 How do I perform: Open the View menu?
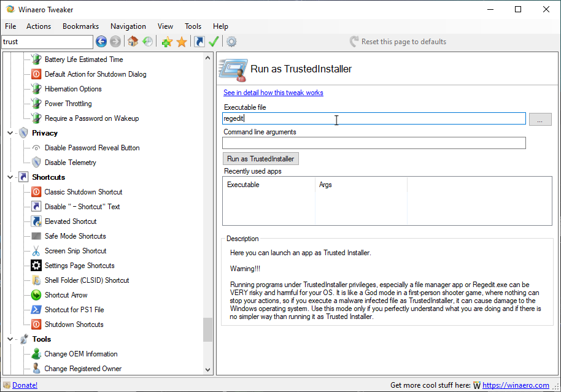pyautogui.click(x=165, y=26)
